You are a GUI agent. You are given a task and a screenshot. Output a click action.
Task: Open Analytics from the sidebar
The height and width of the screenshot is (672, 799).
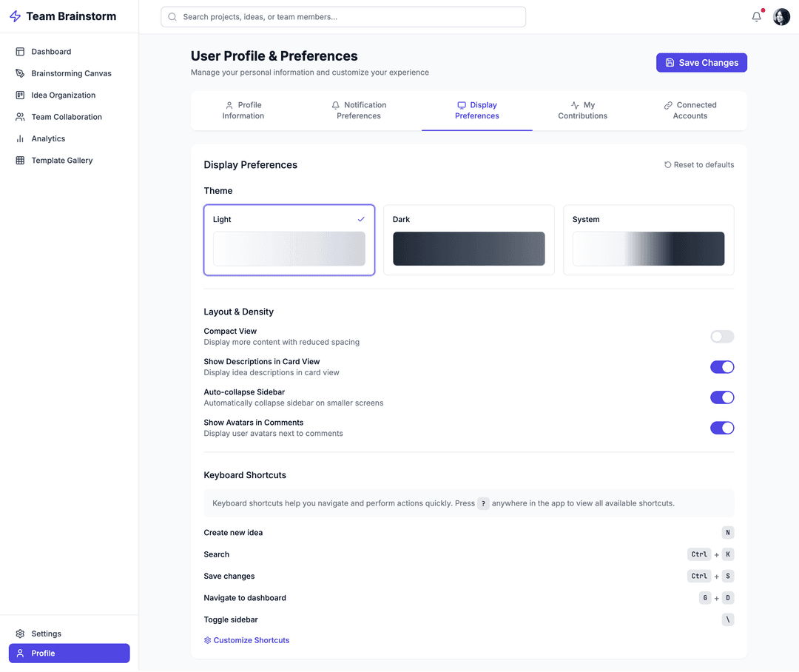click(48, 138)
